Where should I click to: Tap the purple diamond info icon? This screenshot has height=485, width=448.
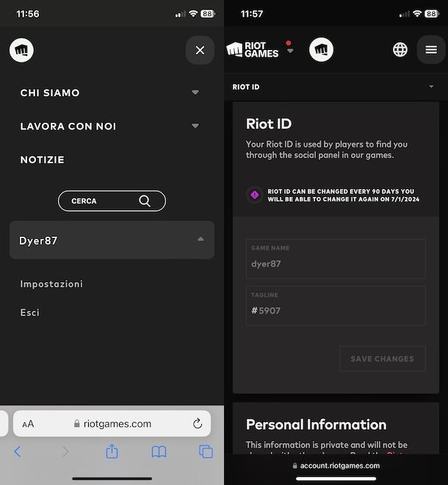[255, 195]
